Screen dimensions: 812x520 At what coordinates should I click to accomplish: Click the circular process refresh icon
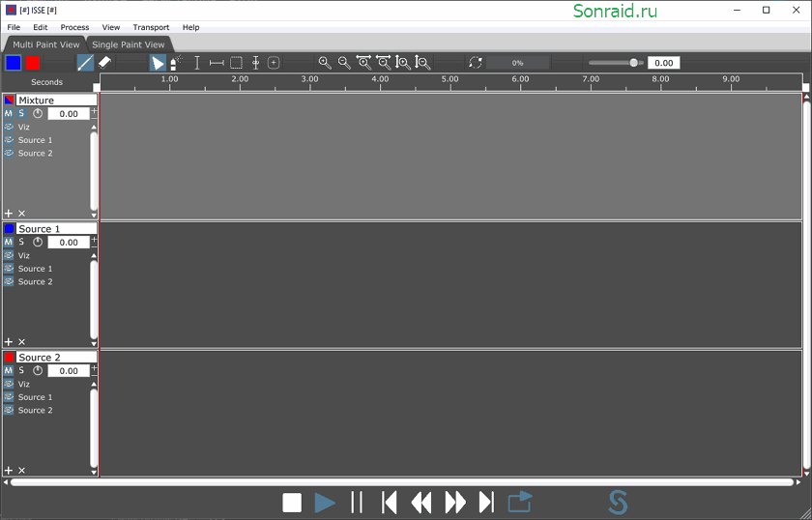pyautogui.click(x=476, y=63)
